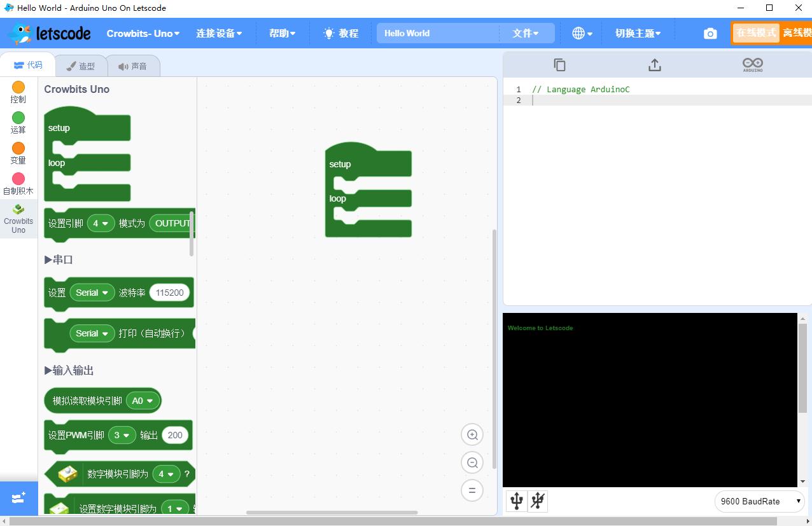The width and height of the screenshot is (812, 526).
Task: Open the 文件 menu
Action: point(526,33)
